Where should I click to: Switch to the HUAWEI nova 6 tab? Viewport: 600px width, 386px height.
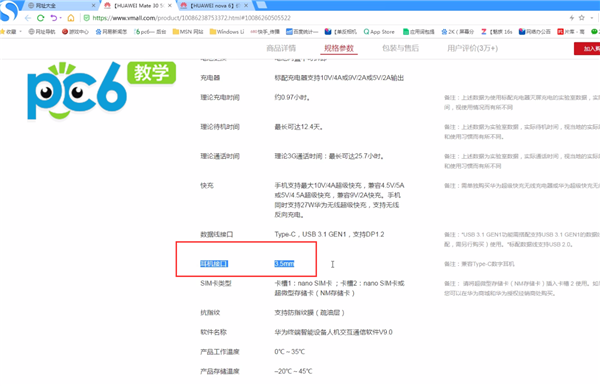coord(215,5)
